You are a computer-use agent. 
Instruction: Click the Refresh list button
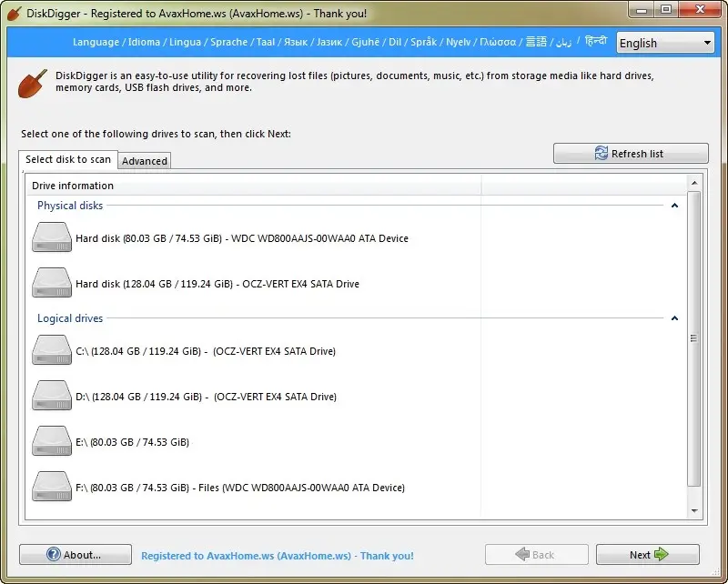pyautogui.click(x=631, y=153)
